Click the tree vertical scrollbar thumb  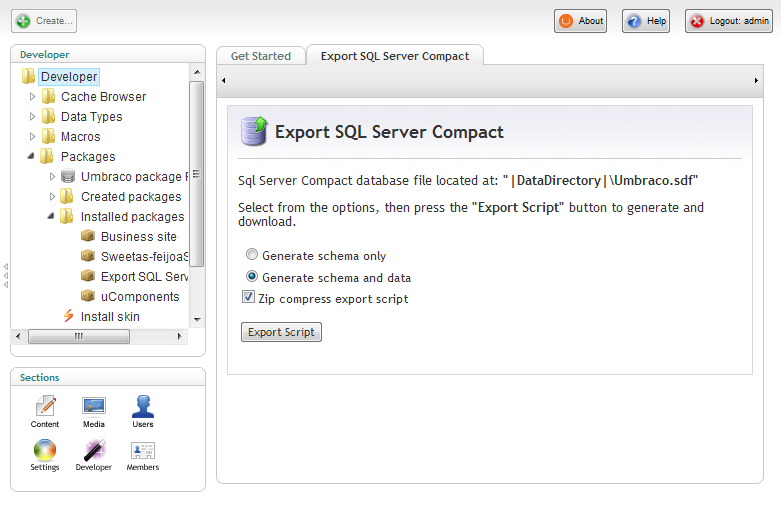click(x=197, y=174)
